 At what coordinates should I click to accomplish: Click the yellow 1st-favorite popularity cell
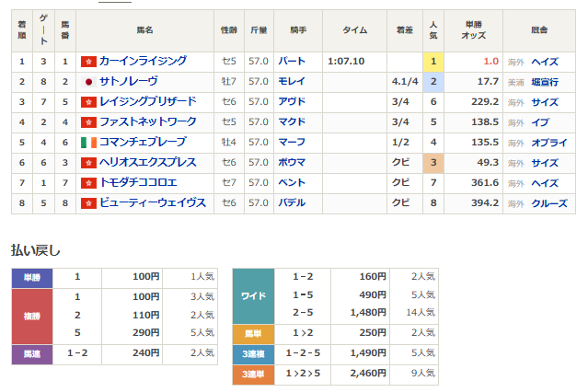pos(432,62)
